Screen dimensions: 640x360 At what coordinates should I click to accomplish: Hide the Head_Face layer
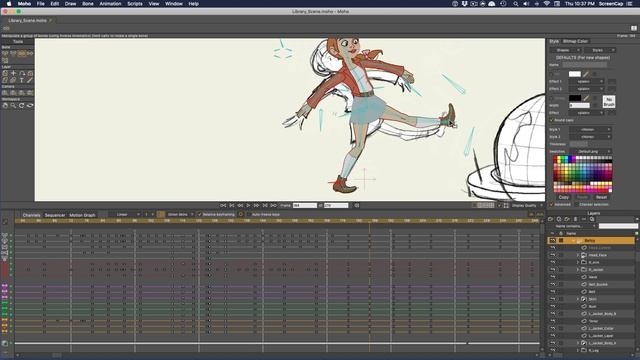pos(553,255)
